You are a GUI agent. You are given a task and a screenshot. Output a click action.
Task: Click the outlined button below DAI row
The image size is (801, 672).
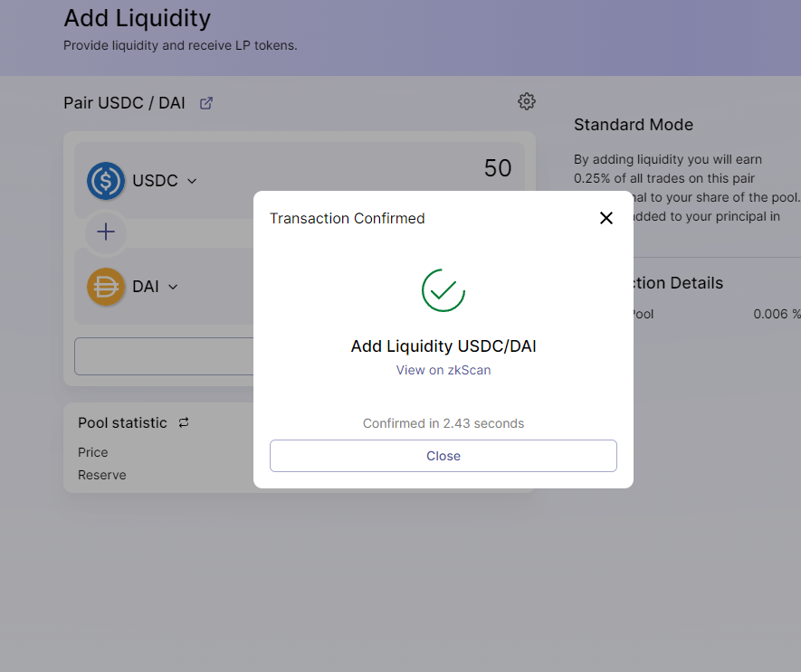click(x=164, y=356)
